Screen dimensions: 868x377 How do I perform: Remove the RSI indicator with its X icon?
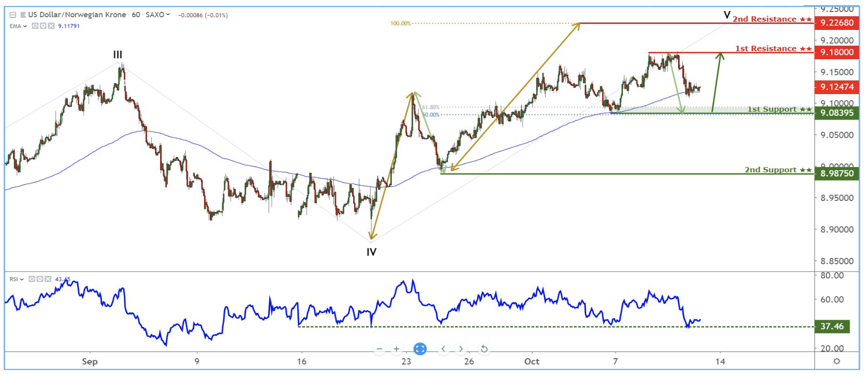(x=47, y=279)
